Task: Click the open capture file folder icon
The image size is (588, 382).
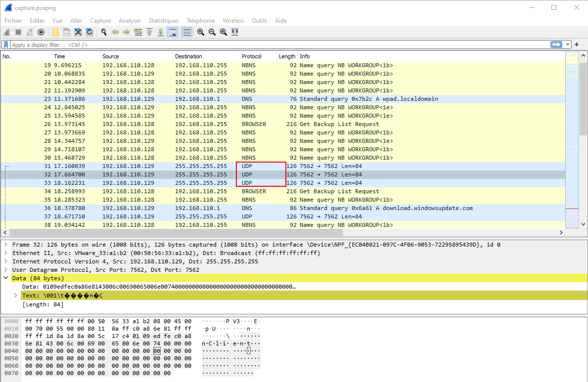Action: tap(55, 32)
